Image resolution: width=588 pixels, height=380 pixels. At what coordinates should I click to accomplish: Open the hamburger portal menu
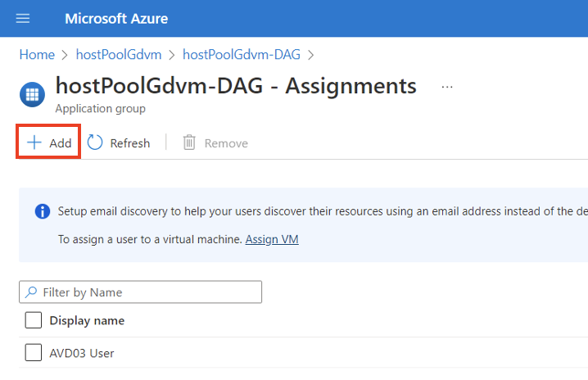tap(23, 18)
